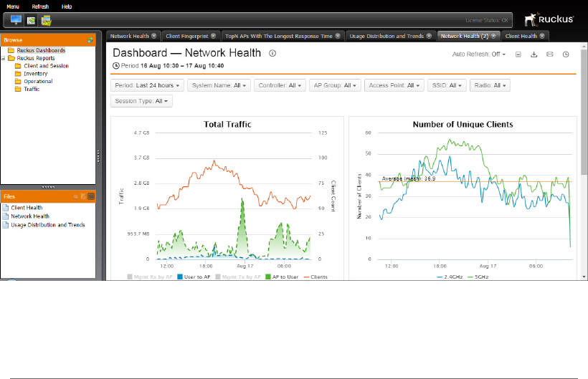Click the schedule clock icon in dashboard header
This screenshot has height=379, width=588.
tap(566, 54)
